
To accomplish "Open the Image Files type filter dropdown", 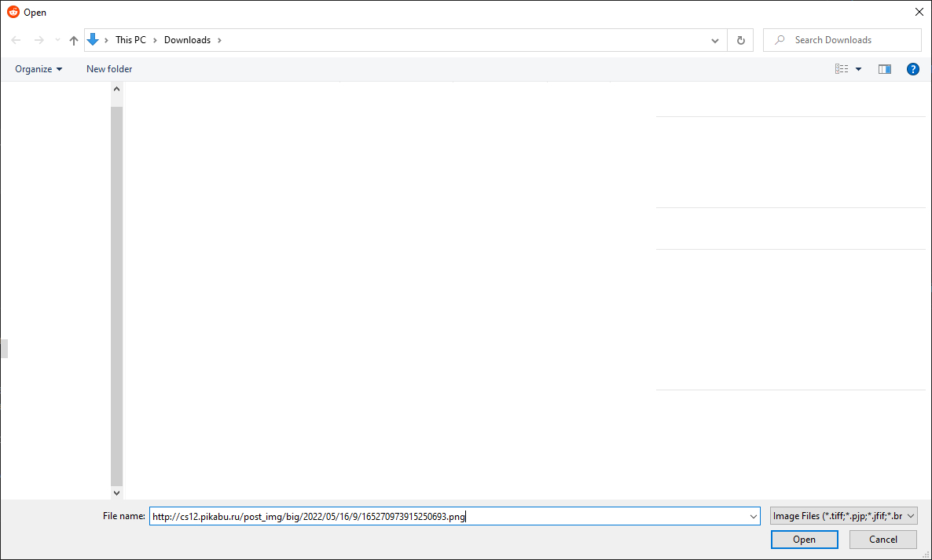I will [844, 516].
